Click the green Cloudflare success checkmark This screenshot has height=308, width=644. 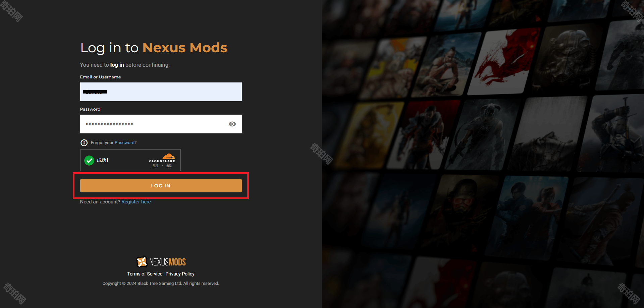(89, 161)
